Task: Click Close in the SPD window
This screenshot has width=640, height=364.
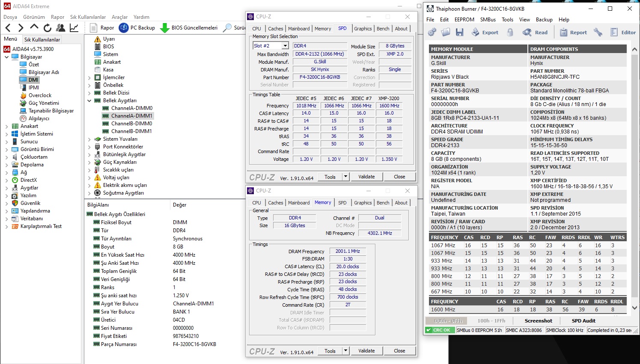Action: pos(399,177)
